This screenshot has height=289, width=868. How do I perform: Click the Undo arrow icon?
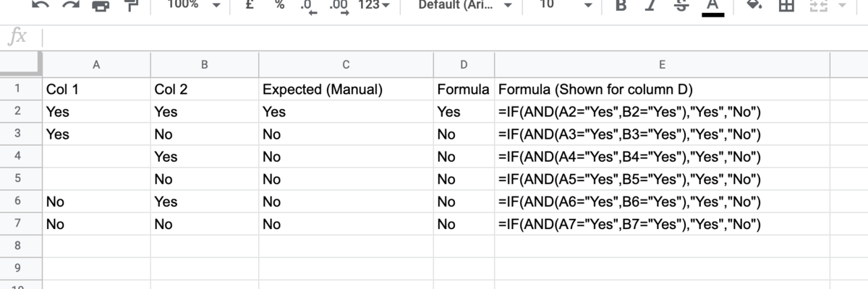(41, 5)
